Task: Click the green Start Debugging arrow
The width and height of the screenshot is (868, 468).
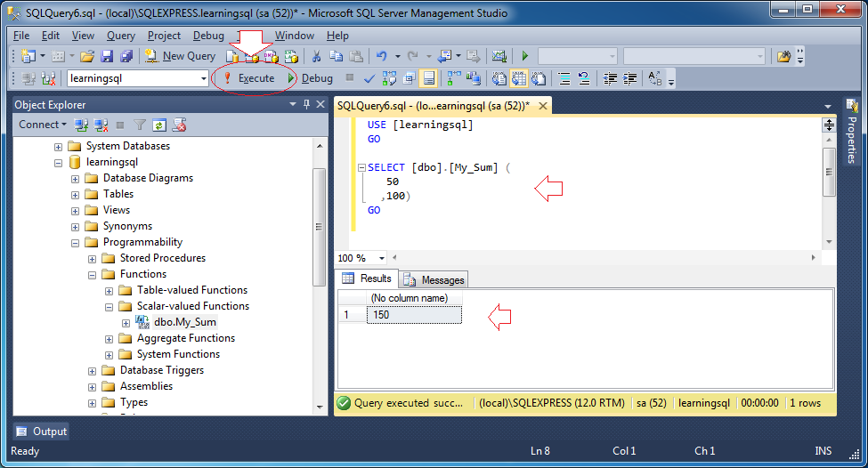Action: [524, 56]
